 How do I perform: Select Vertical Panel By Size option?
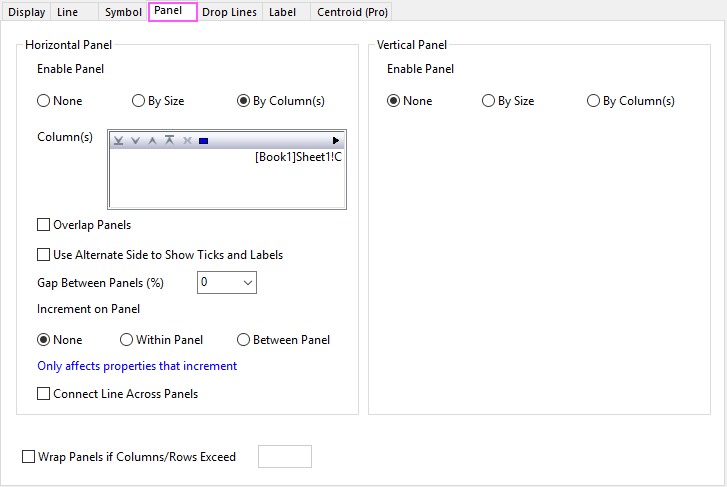508,101
